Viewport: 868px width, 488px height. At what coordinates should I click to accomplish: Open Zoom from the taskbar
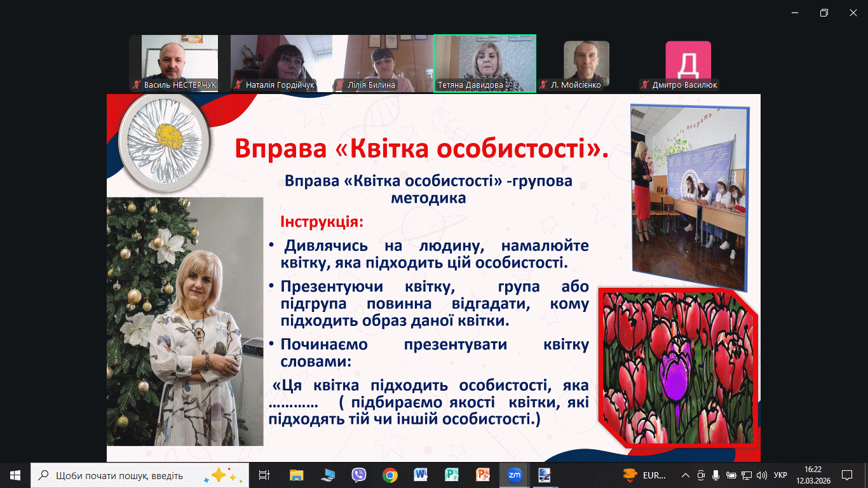point(514,475)
